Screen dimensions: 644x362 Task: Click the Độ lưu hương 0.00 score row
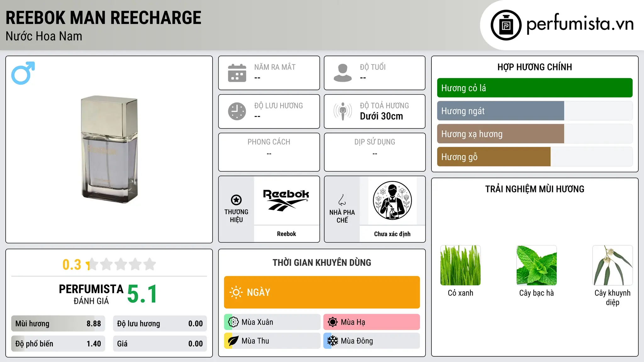[160, 324]
